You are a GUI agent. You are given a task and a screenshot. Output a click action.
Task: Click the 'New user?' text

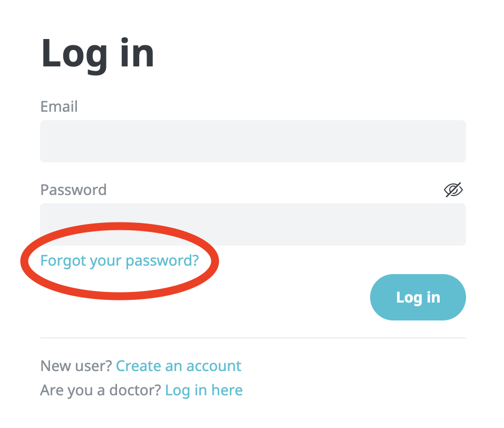click(76, 366)
